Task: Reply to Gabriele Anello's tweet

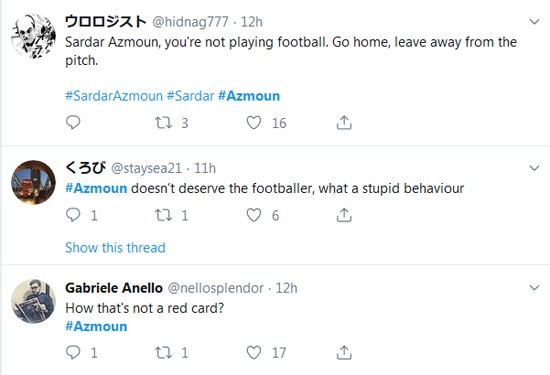Action: [73, 352]
